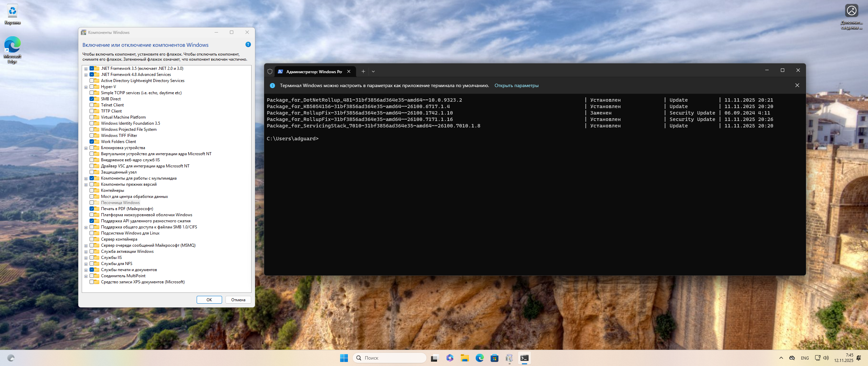868x366 pixels.
Task: Enable Windows Subsystem for Linux checkbox
Action: (x=92, y=233)
